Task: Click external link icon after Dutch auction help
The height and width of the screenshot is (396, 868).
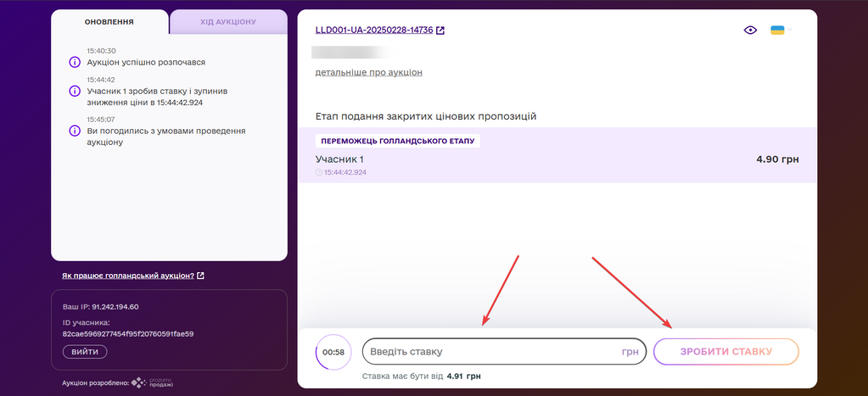Action: pyautogui.click(x=200, y=276)
